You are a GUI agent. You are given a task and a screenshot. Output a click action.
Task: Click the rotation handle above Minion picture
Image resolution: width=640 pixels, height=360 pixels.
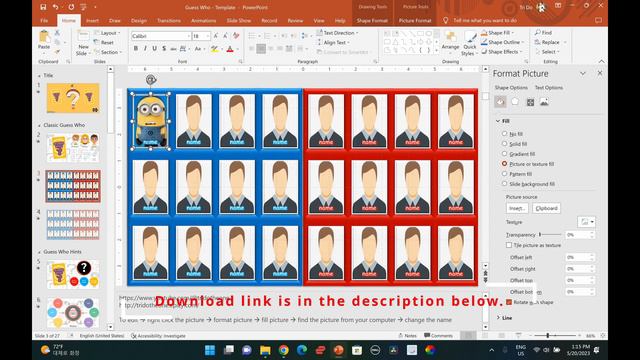pos(151,80)
